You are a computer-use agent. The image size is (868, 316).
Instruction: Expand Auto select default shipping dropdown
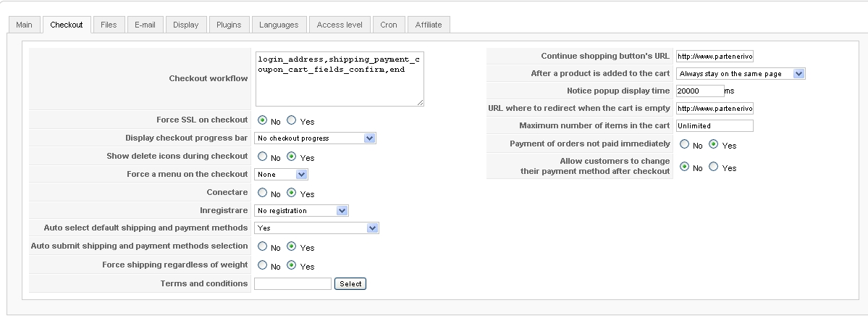[317, 228]
